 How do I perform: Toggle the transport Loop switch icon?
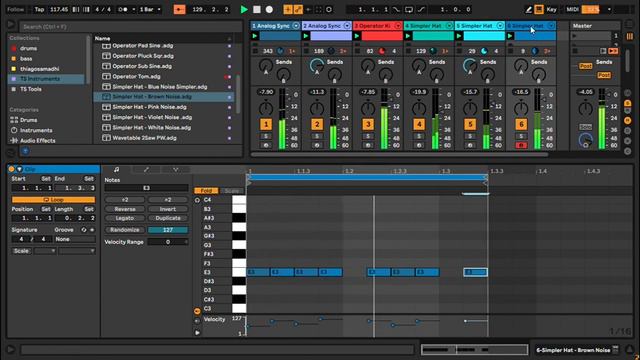[409, 9]
